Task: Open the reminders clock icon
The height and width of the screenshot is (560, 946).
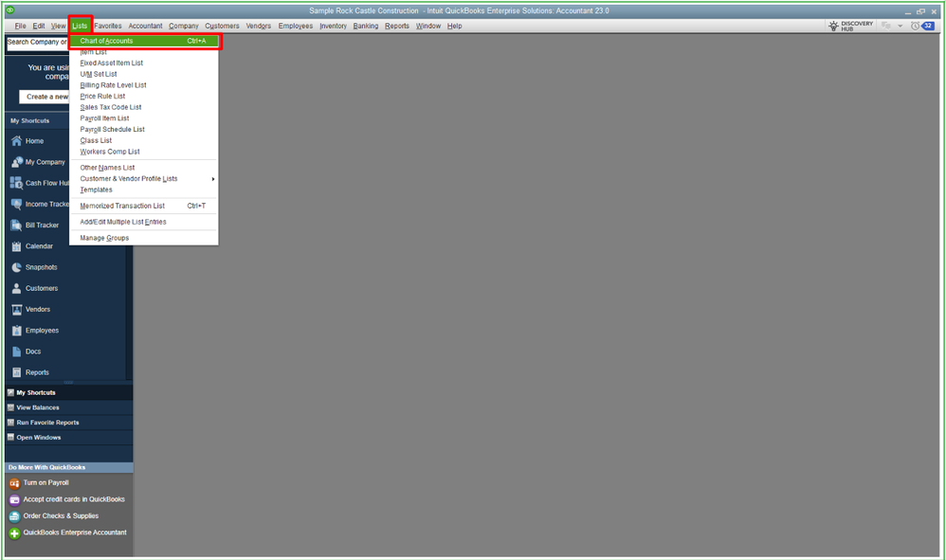Action: (x=916, y=26)
